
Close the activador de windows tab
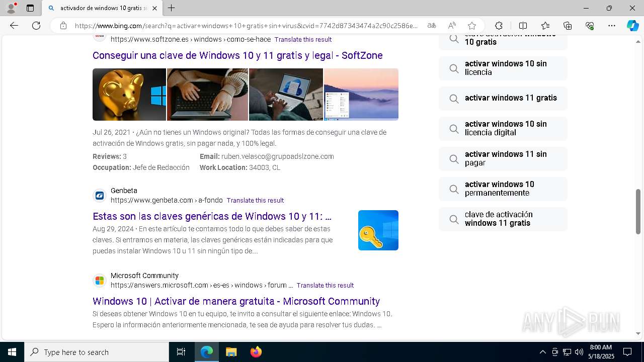pos(154,8)
